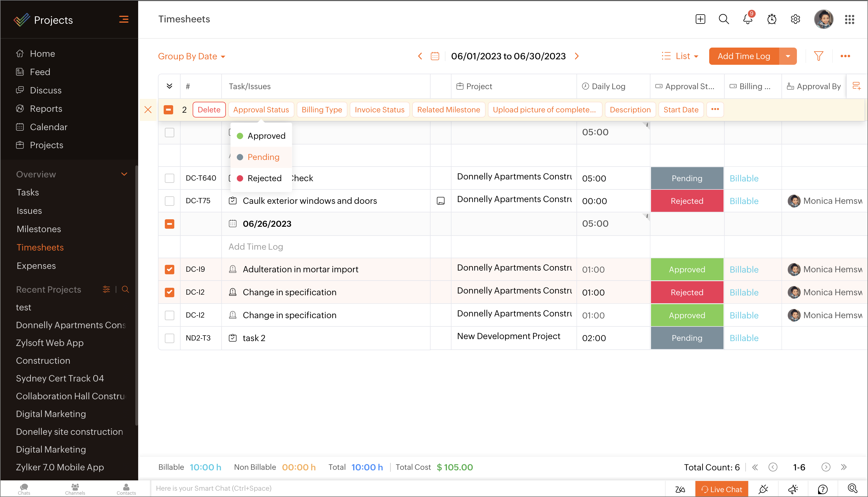Viewport: 868px width, 497px height.
Task: Choose Rejected from the status menu
Action: pyautogui.click(x=264, y=178)
